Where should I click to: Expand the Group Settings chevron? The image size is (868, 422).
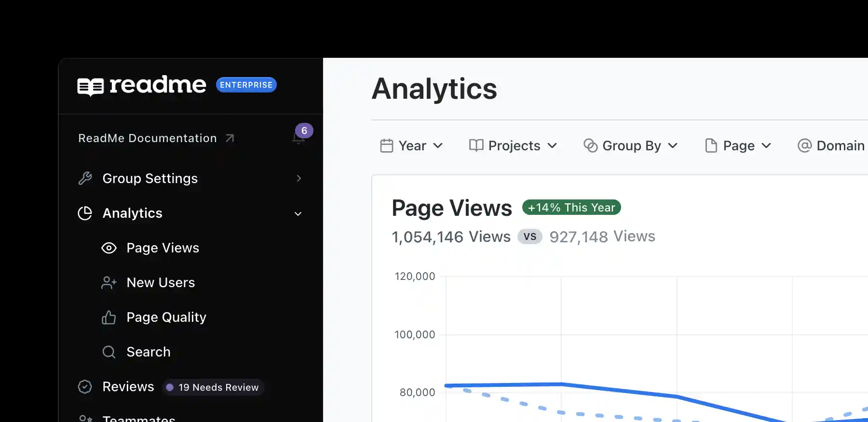point(299,178)
